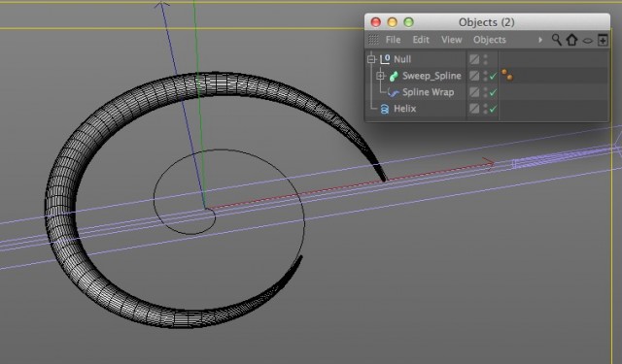Select the Phong tag on Sweep_Spline
The height and width of the screenshot is (364, 622).
506,75
